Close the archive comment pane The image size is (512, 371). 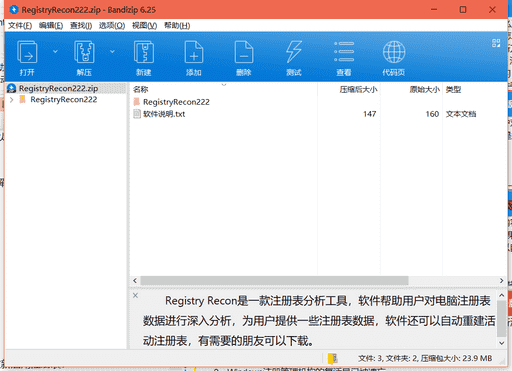pyautogui.click(x=135, y=295)
